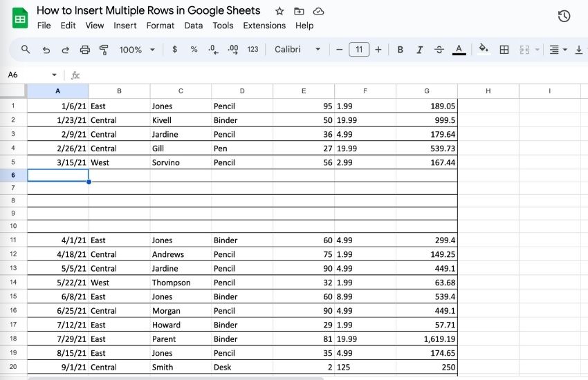
Task: Expand merge cells options arrow
Action: pyautogui.click(x=537, y=50)
